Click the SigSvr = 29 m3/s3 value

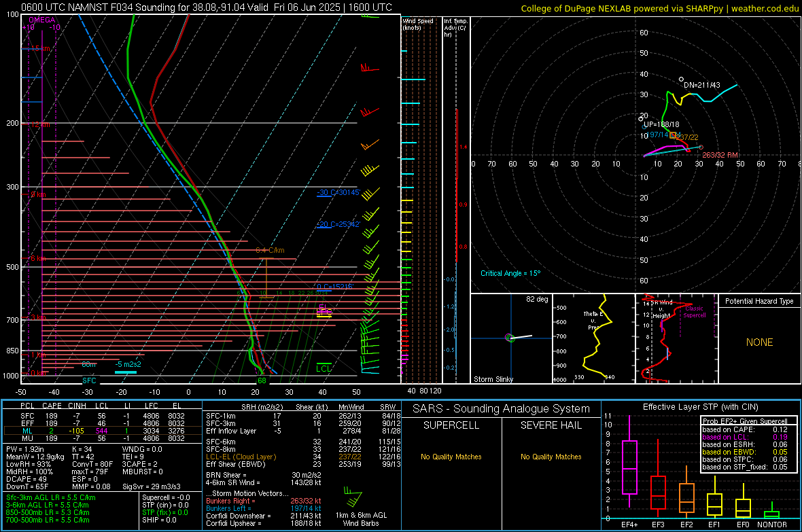(152, 486)
